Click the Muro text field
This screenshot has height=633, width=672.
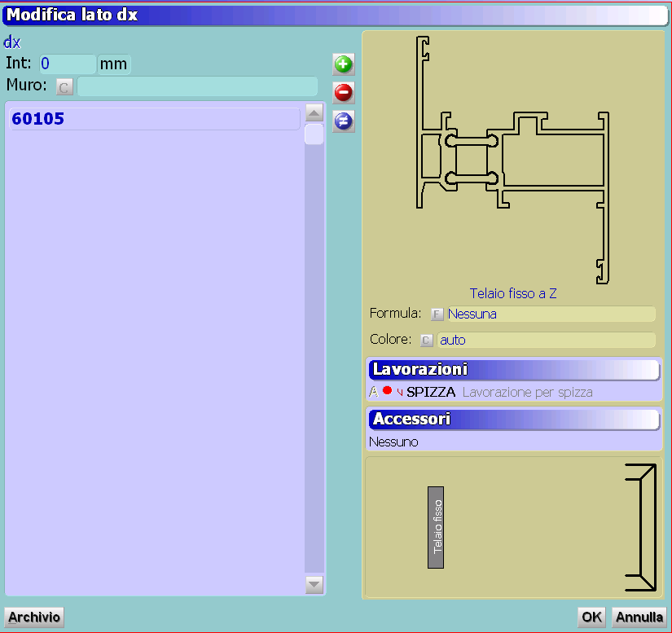pyautogui.click(x=197, y=86)
